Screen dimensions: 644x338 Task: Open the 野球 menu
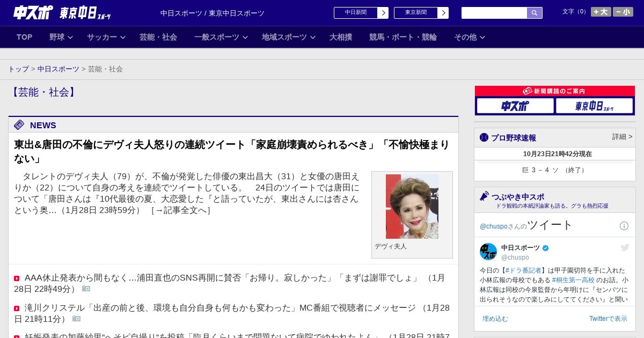click(x=57, y=37)
